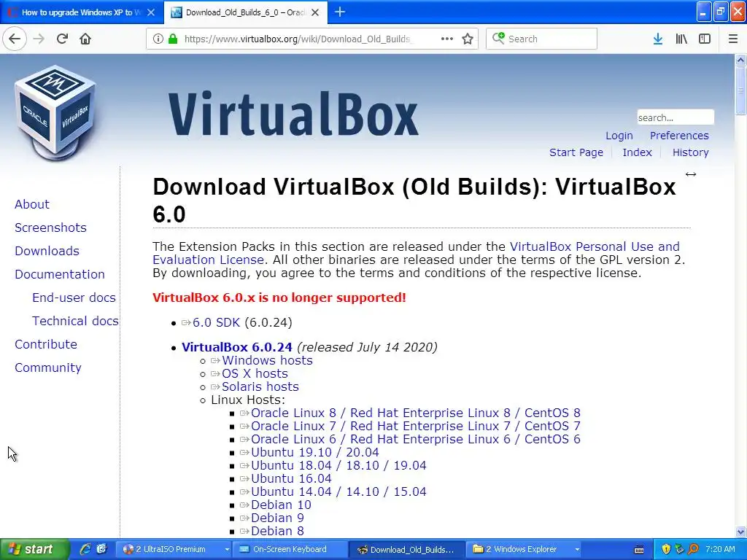Download the 6.0 SDK
The image size is (747, 560).
pyautogui.click(x=216, y=322)
